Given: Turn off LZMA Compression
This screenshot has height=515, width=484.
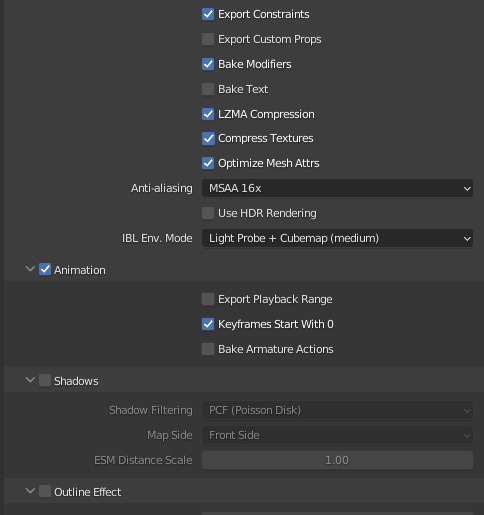Looking at the screenshot, I should (x=208, y=114).
